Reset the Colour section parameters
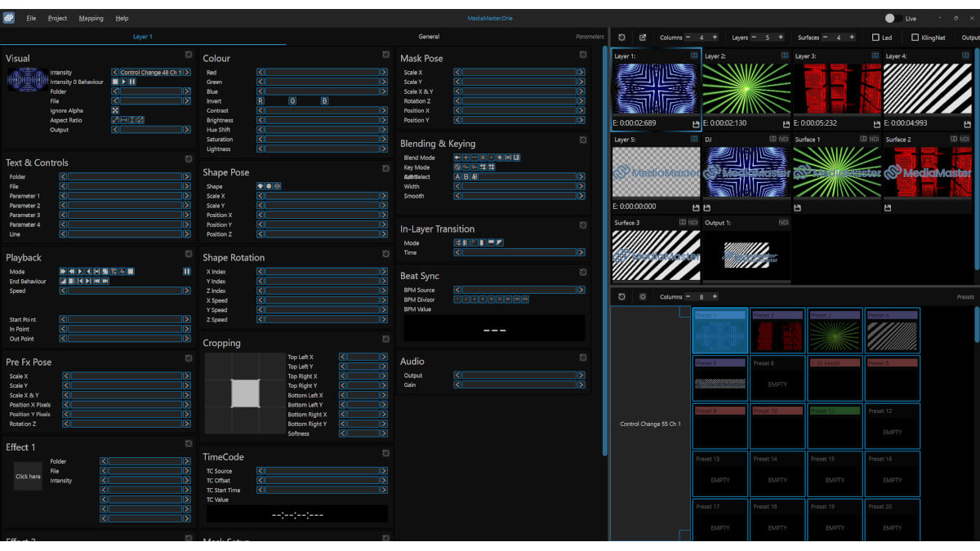This screenshot has width=980, height=551. [x=385, y=54]
